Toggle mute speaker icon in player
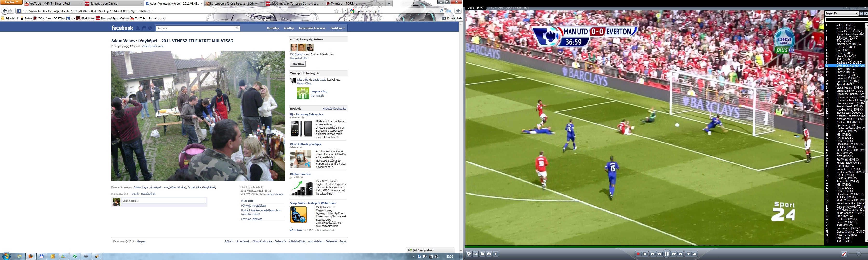The image size is (868, 260). (x=844, y=254)
